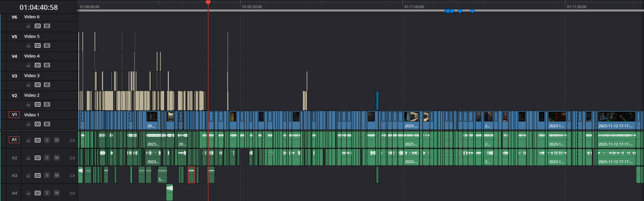
Task: Solo audio track A2
Action: tap(47, 158)
